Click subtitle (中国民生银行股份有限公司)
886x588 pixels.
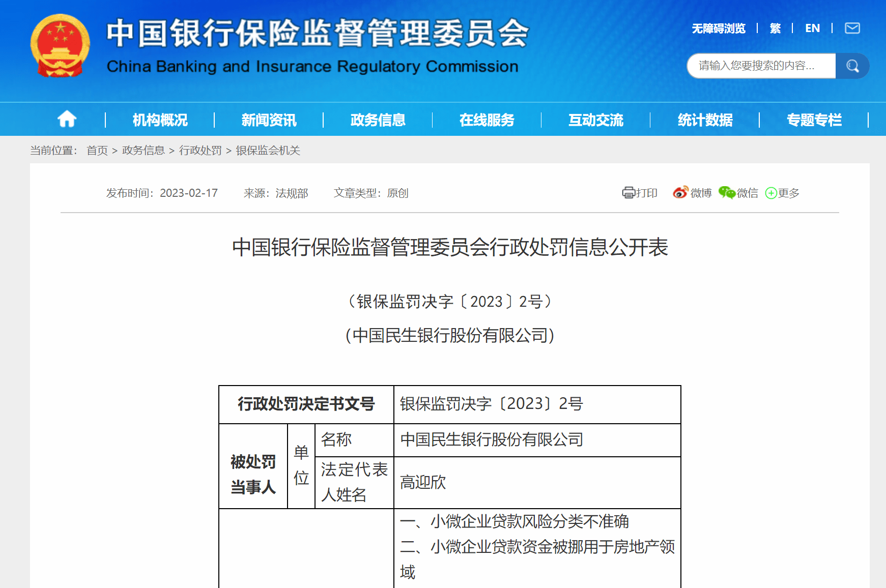[450, 336]
